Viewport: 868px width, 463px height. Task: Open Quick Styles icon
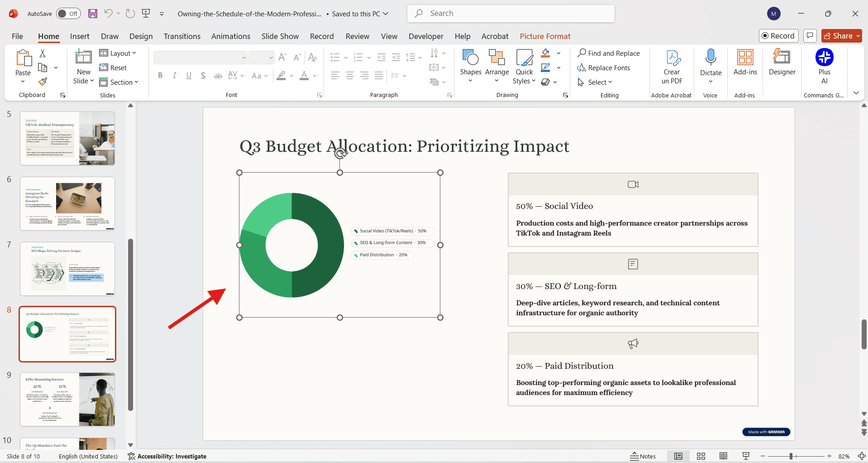coord(525,58)
